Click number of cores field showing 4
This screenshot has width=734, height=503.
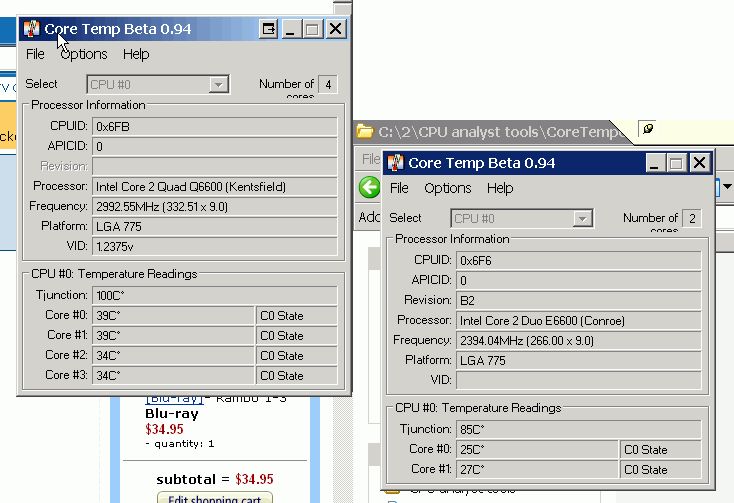click(328, 85)
